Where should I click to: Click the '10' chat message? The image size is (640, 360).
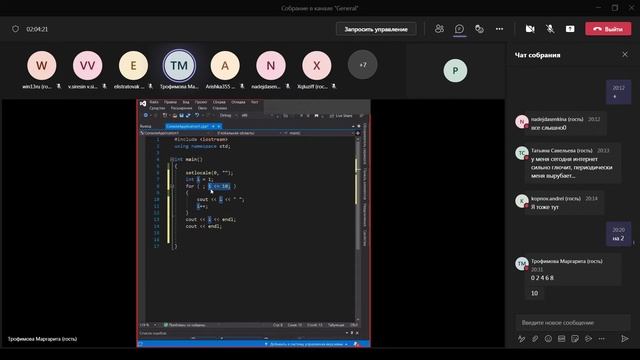[535, 293]
